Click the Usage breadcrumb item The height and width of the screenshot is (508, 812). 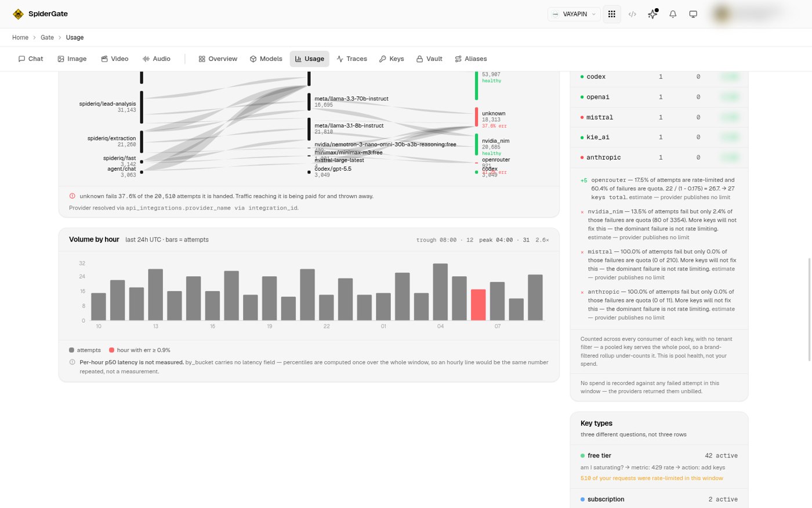coord(75,38)
